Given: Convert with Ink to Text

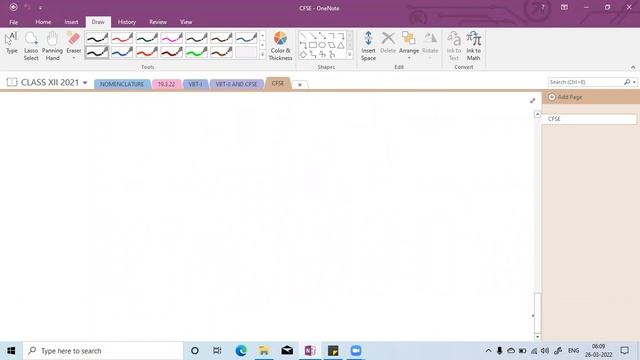Looking at the screenshot, I should 454,46.
